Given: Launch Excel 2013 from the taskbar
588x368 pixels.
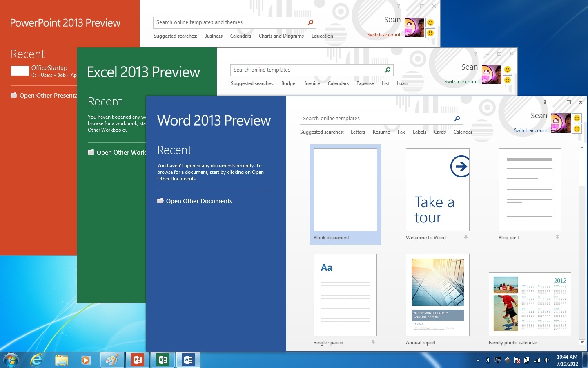Looking at the screenshot, I should point(163,360).
